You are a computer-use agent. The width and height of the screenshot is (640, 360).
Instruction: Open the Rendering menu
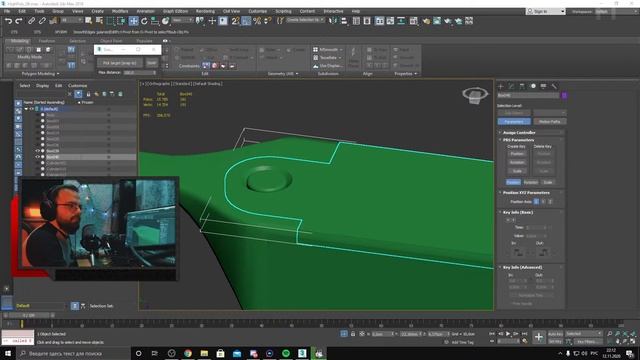(x=205, y=11)
